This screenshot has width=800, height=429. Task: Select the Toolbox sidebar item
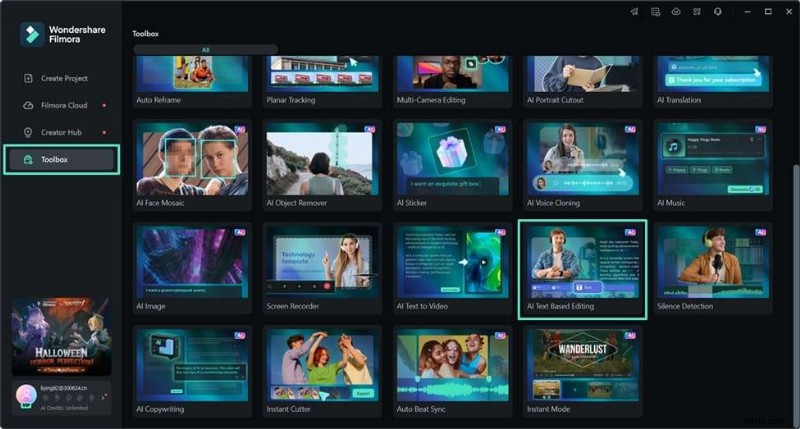(61, 159)
